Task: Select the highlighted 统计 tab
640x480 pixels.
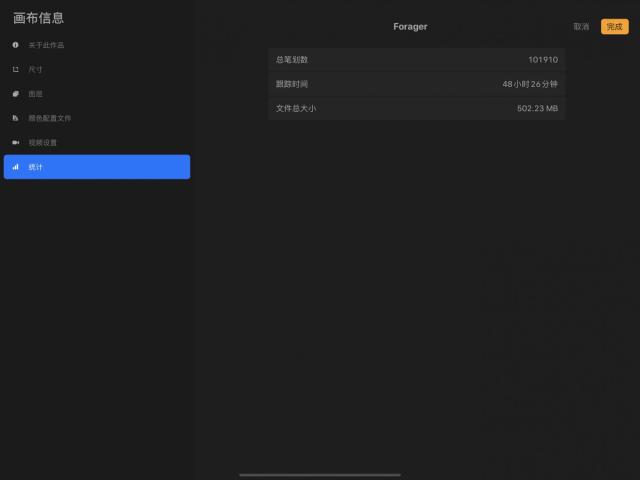Action: click(x=97, y=167)
